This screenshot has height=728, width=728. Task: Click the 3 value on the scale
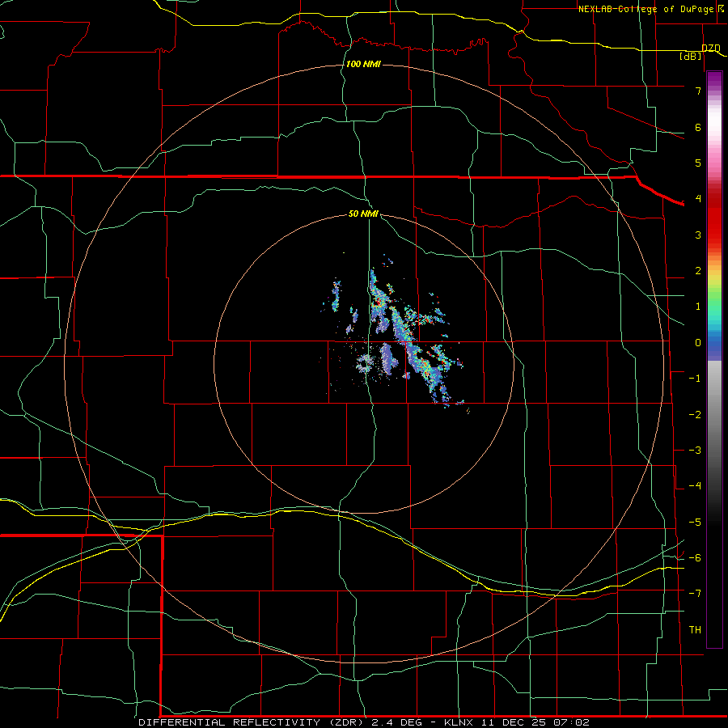698,235
